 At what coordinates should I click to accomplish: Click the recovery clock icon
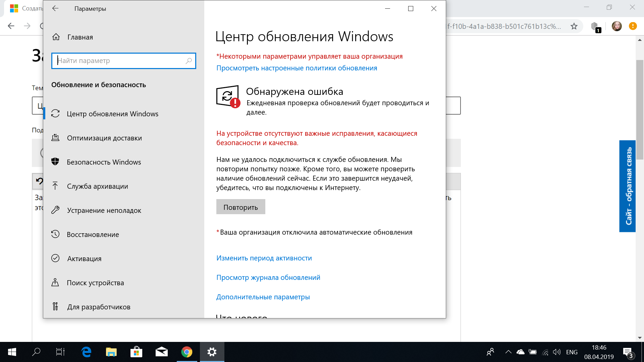pos(55,234)
